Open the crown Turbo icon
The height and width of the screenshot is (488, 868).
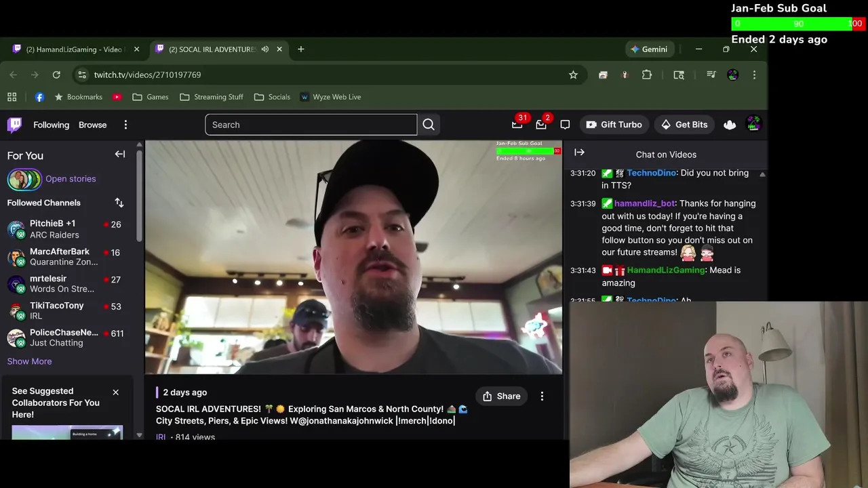point(730,125)
